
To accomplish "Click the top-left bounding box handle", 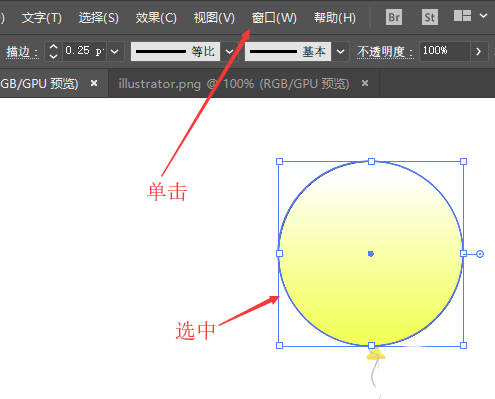I will point(280,162).
